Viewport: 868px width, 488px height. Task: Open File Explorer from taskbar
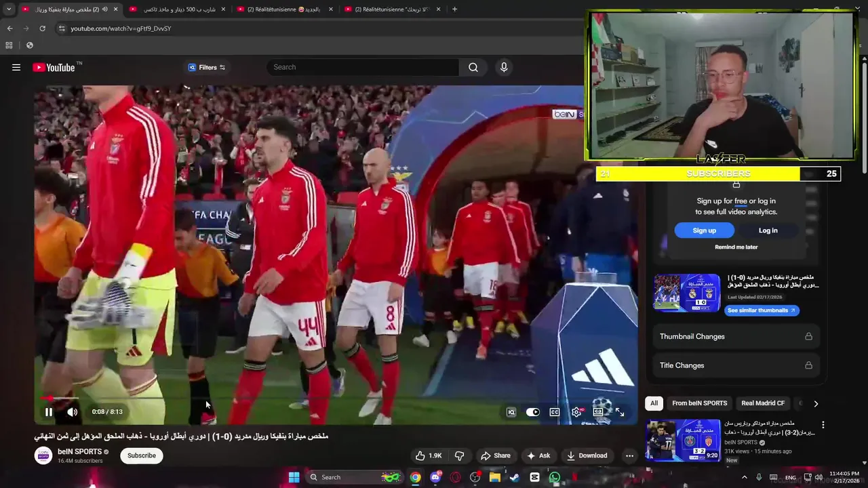point(495,477)
